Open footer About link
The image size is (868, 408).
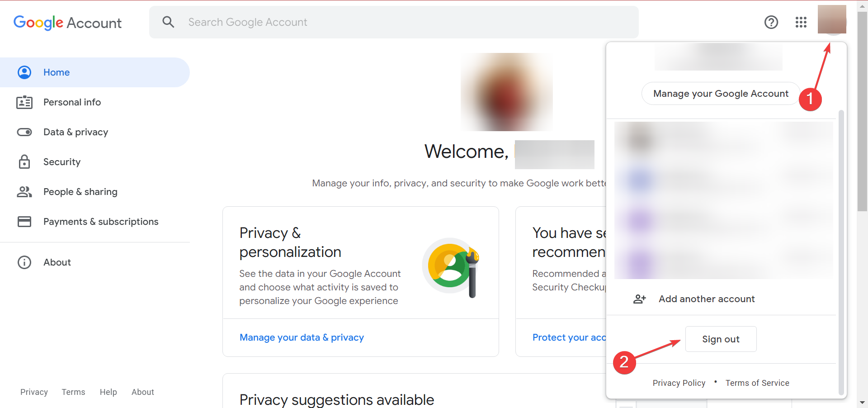coord(142,392)
